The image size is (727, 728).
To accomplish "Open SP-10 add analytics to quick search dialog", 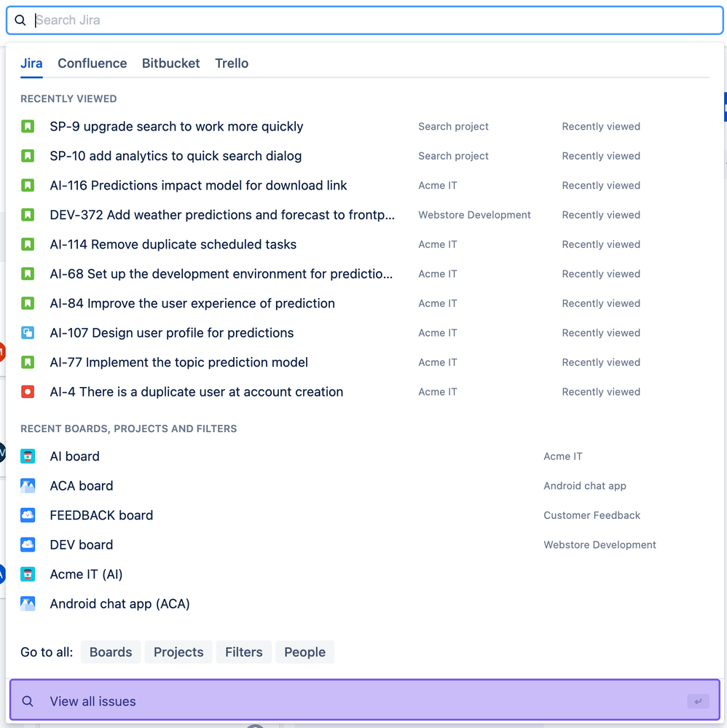I will tap(176, 156).
